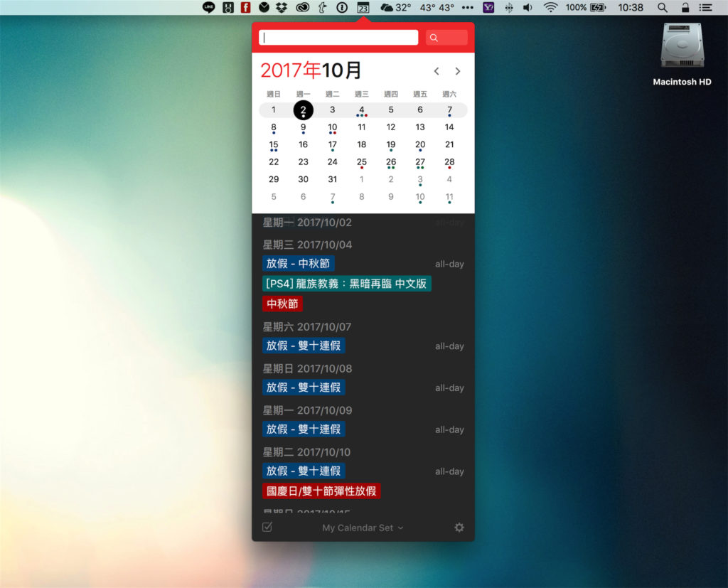Viewport: 728px width, 588px height.
Task: Click the Dropbox menu bar icon
Action: click(x=282, y=7)
